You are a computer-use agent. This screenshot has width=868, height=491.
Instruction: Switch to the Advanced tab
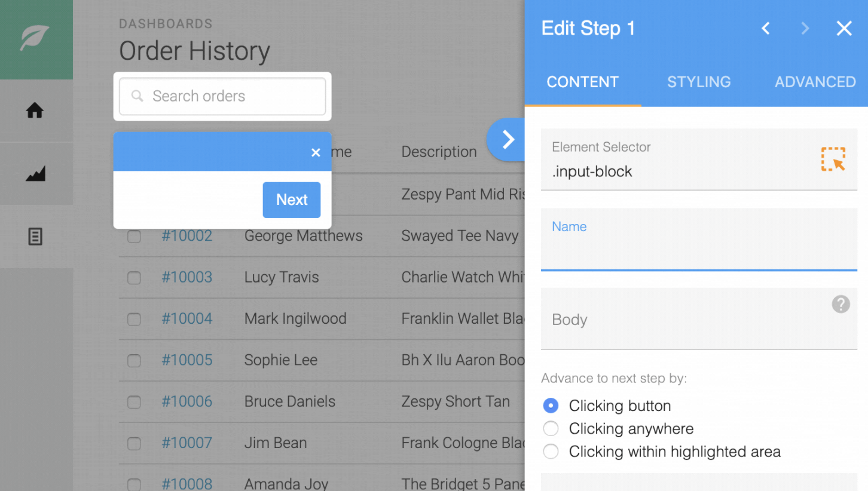click(x=815, y=82)
